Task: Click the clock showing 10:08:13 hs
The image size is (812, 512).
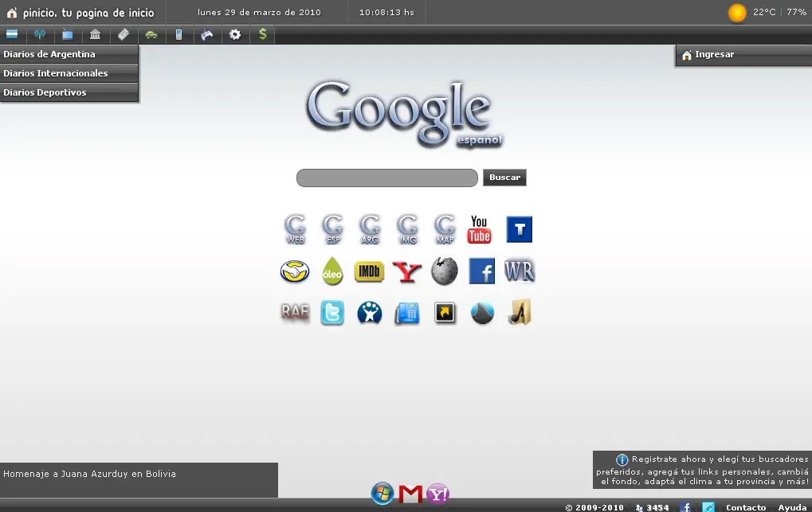Action: [x=386, y=13]
